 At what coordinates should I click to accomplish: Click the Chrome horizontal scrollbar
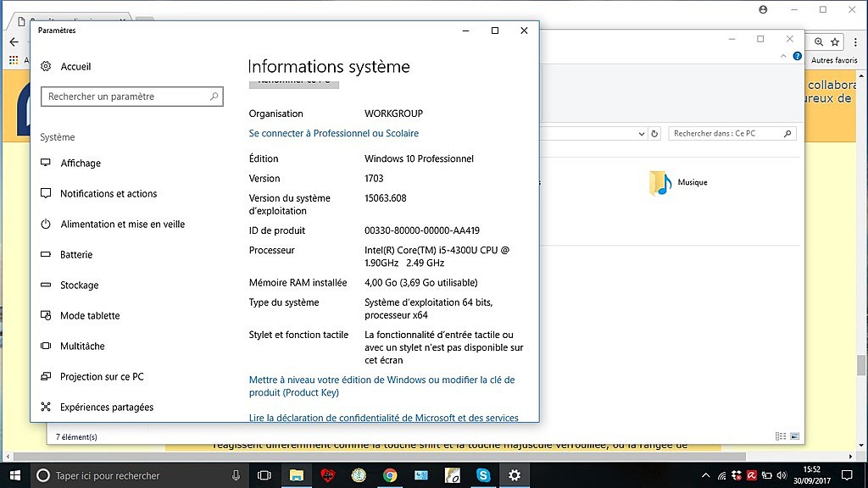coord(379,457)
